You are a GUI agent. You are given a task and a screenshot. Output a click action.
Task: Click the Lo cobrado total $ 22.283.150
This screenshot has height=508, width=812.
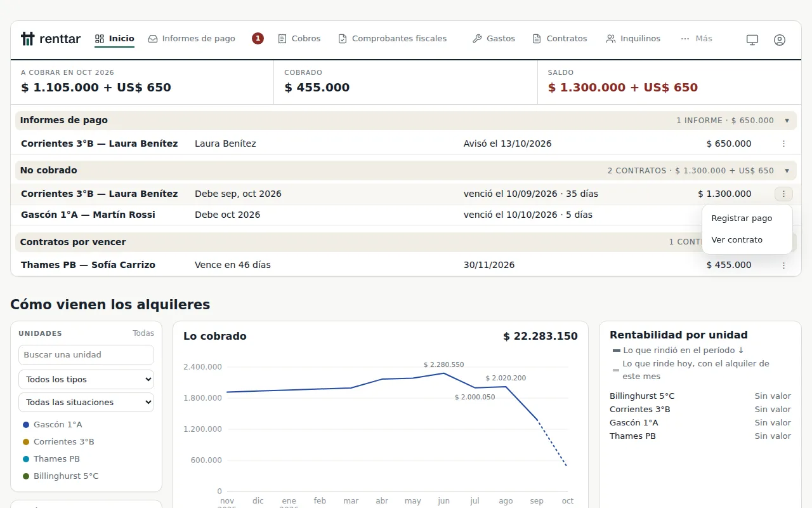pos(540,336)
